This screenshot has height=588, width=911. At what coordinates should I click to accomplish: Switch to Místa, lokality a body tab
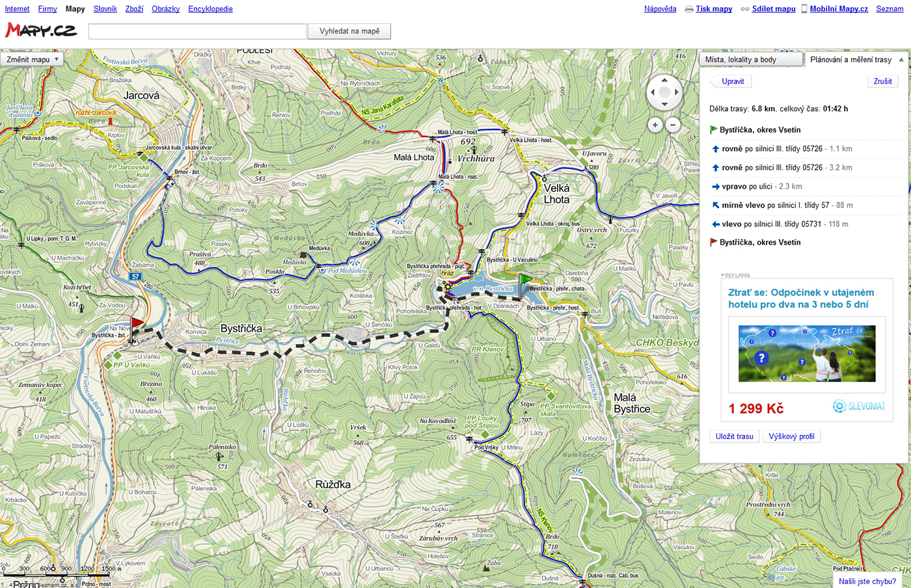point(750,60)
